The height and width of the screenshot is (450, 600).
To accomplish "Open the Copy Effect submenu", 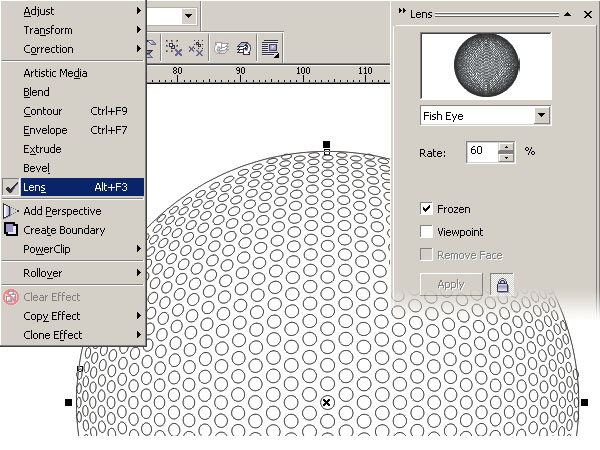I will 73,316.
